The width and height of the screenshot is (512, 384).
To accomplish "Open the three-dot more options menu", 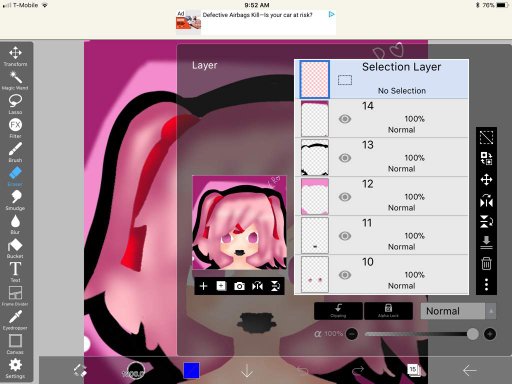I will point(486,284).
